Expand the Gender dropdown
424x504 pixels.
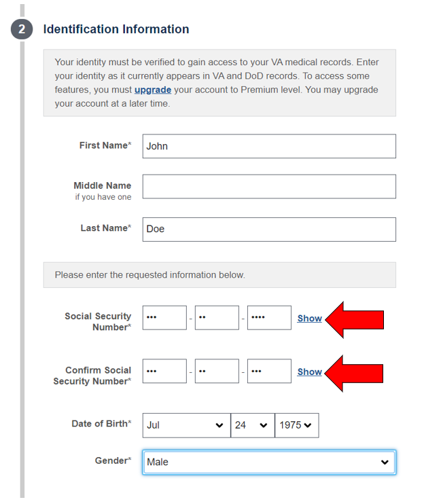pyautogui.click(x=269, y=462)
